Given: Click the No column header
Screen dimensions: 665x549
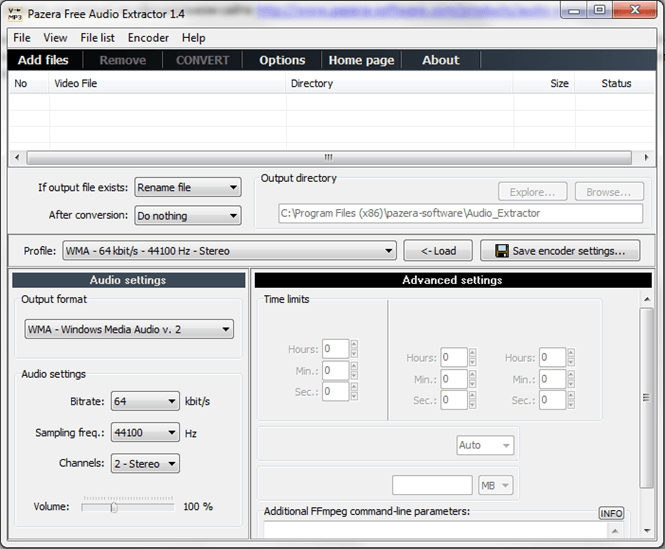Looking at the screenshot, I should point(28,84).
